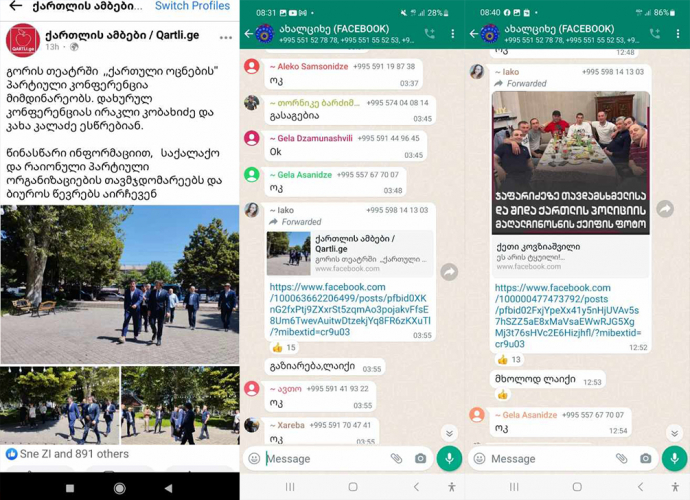Tap the Android square recents button under the Facebook post
Image resolution: width=690 pixels, height=500 pixels.
tap(70, 488)
